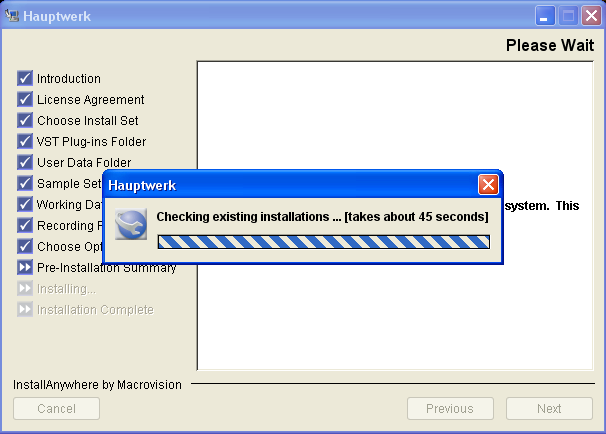Select the License Agreement step label
Viewport: 606px width, 434px height.
[x=90, y=100]
